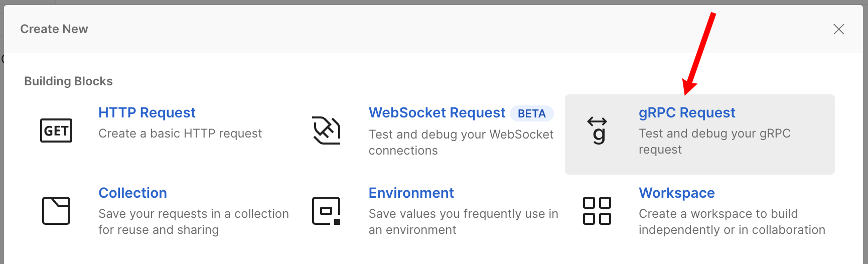Click 'Save values you frequently use' description

coord(463,221)
